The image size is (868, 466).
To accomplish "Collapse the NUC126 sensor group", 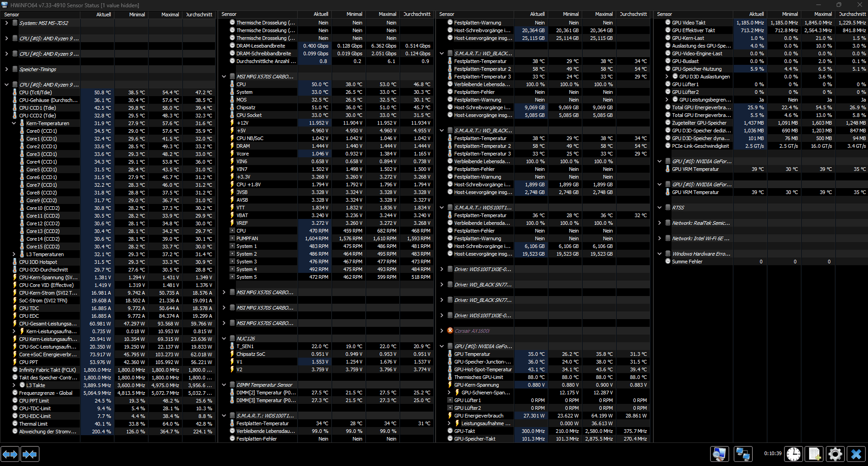I will [x=224, y=339].
